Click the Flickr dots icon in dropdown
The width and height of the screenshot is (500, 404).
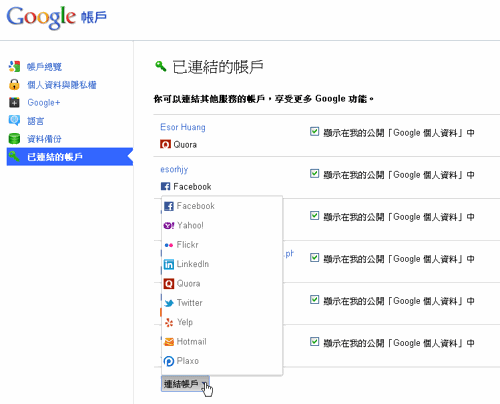coord(169,245)
